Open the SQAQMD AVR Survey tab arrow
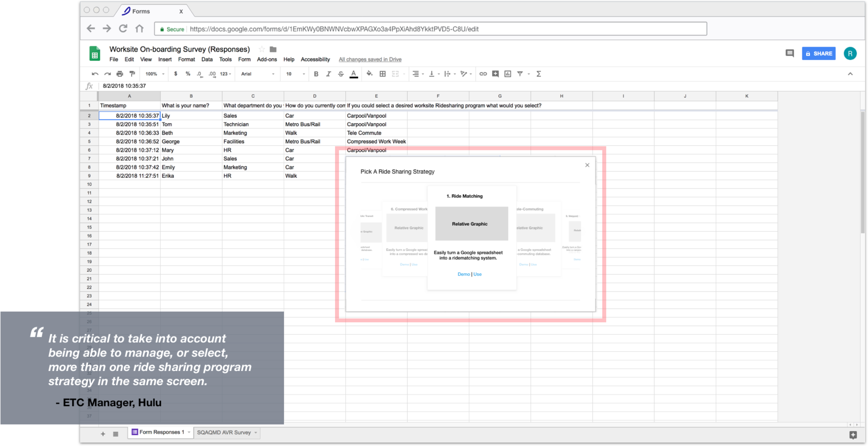Image resolution: width=868 pixels, height=446 pixels. coord(256,432)
